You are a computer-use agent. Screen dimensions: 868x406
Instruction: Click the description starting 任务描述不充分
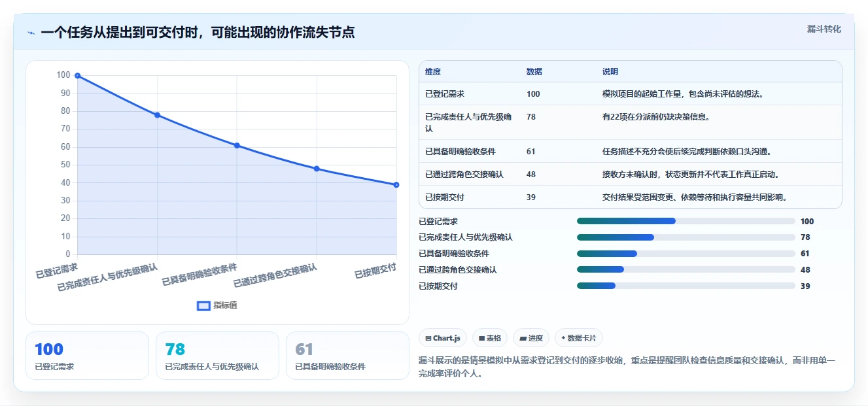point(687,152)
